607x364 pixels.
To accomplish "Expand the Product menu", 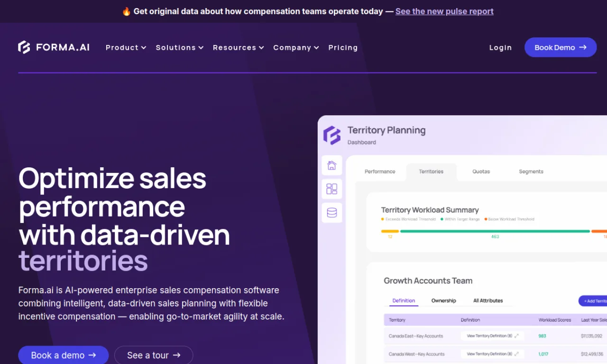I will coord(126,47).
